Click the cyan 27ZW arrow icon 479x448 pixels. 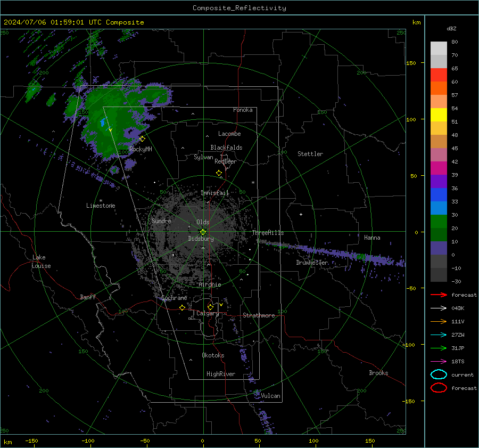[x=439, y=335]
